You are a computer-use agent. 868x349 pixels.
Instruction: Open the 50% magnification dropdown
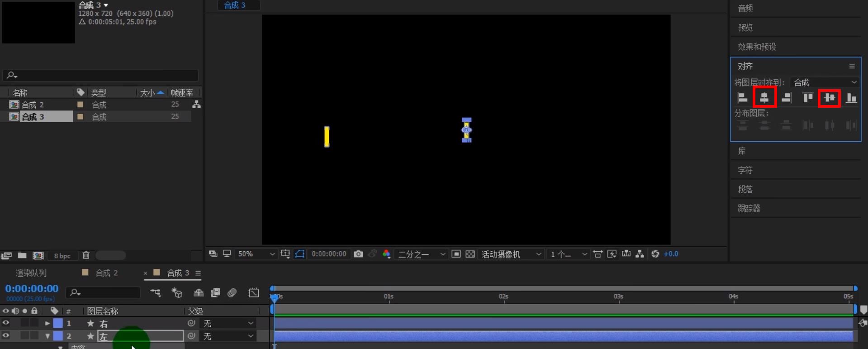(256, 254)
